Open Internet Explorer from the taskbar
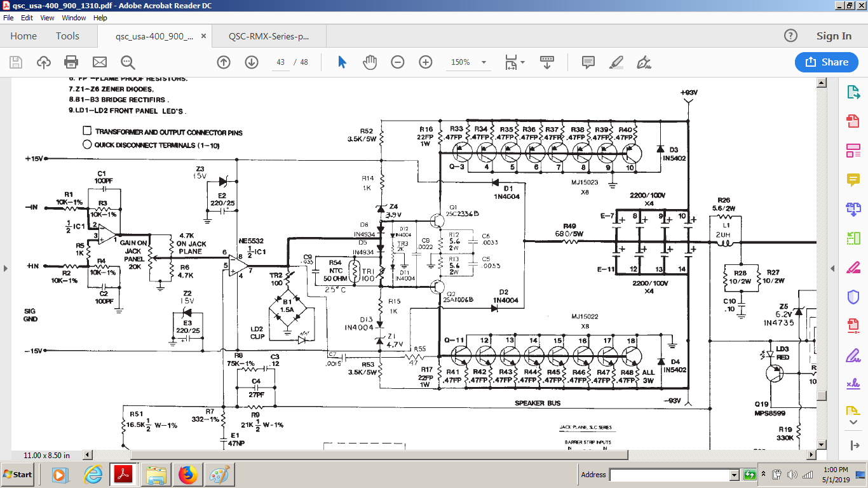Image resolution: width=868 pixels, height=488 pixels. point(93,475)
